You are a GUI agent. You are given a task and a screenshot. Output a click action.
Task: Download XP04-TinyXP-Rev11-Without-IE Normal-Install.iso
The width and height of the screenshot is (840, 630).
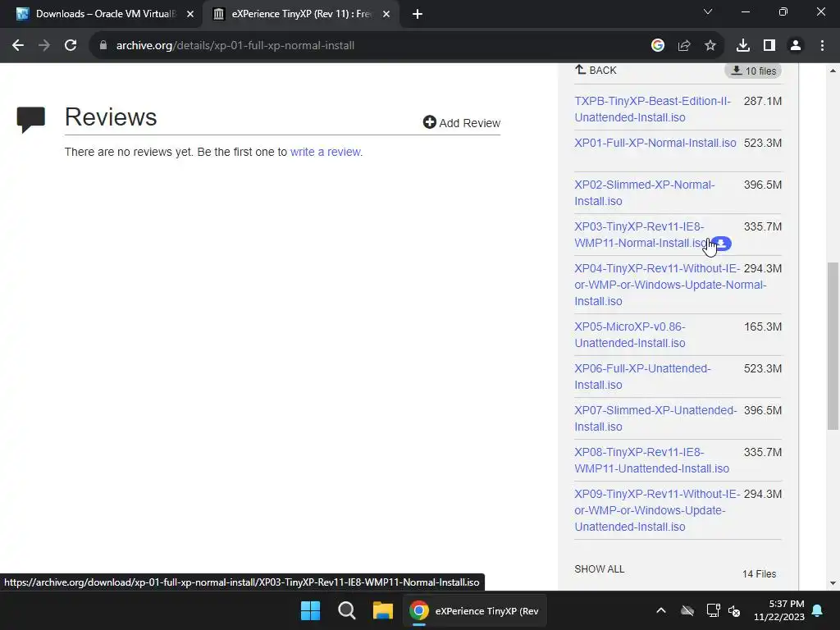pos(670,285)
